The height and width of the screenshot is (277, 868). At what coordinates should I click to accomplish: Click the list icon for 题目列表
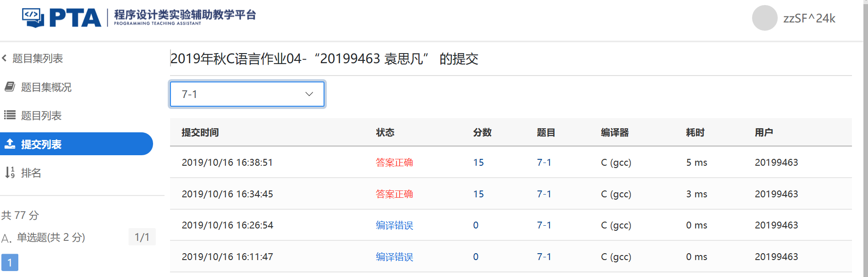point(10,115)
